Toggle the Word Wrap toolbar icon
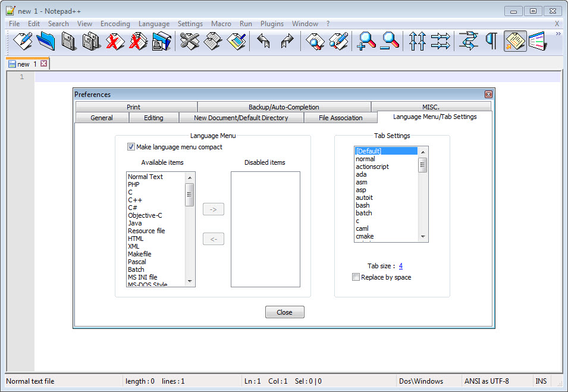 click(x=468, y=41)
